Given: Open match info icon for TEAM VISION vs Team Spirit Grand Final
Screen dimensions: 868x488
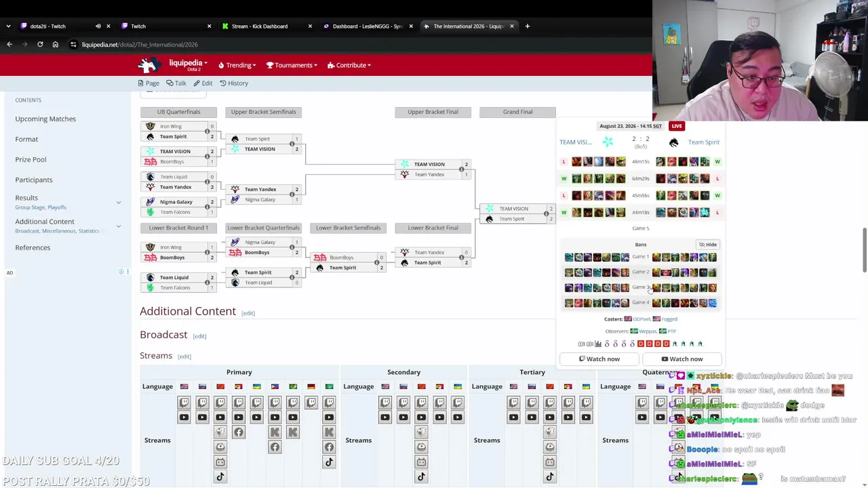Looking at the screenshot, I should tap(546, 213).
